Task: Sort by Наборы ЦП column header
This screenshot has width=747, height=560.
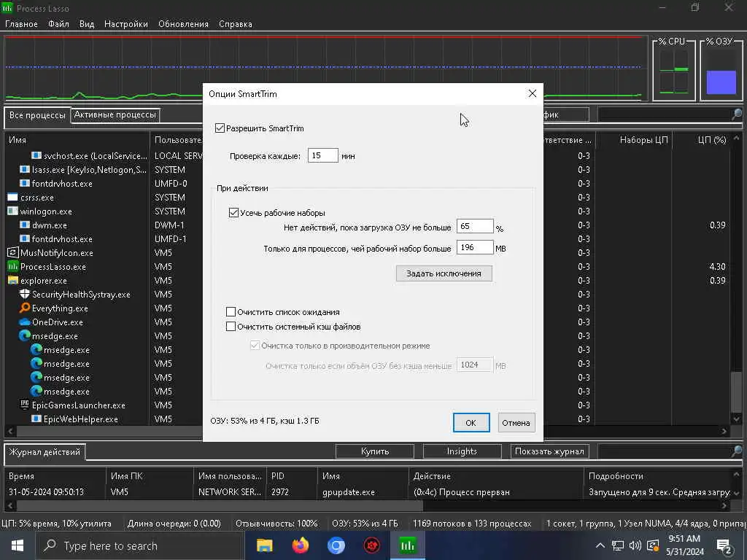Action: click(x=634, y=140)
